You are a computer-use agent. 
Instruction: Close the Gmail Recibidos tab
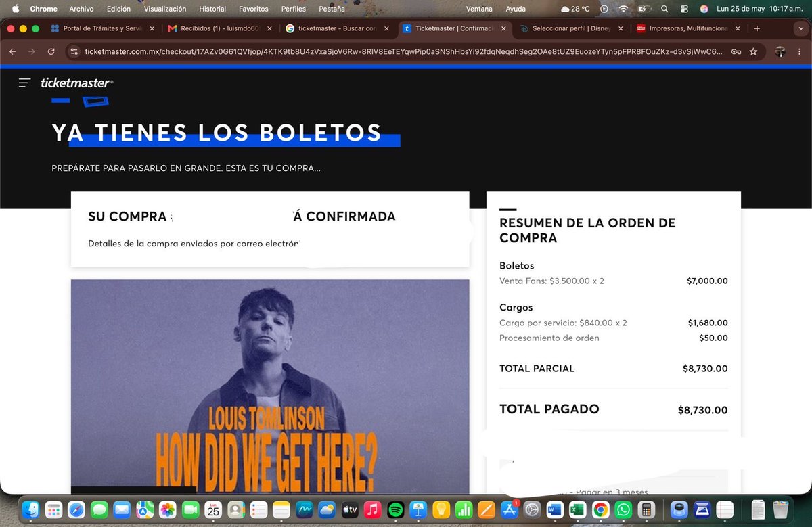pos(269,28)
